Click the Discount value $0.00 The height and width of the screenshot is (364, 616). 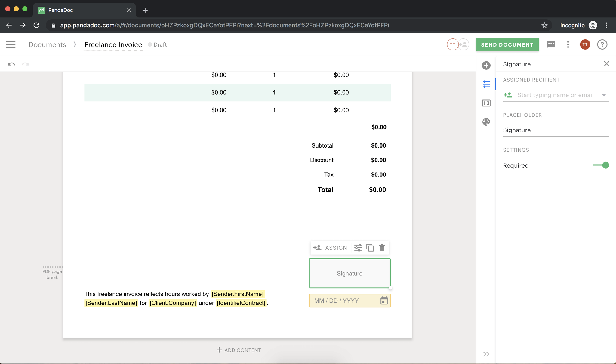click(x=378, y=160)
